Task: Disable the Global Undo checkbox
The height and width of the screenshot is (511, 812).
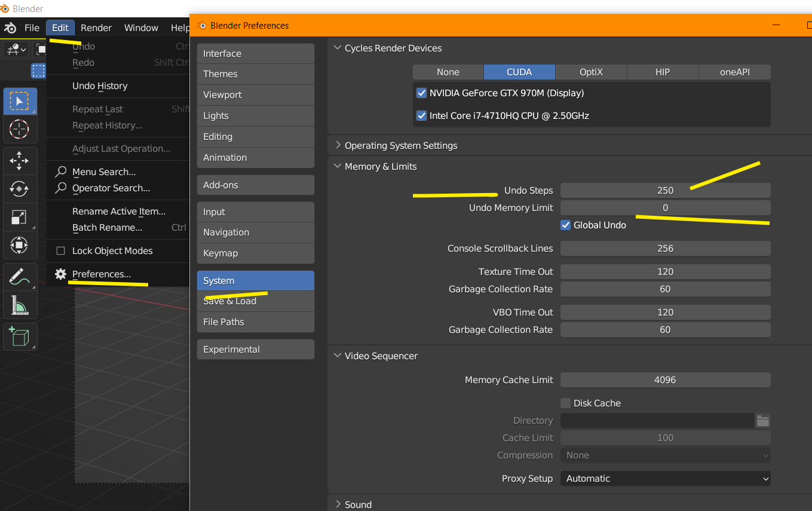Action: [566, 225]
